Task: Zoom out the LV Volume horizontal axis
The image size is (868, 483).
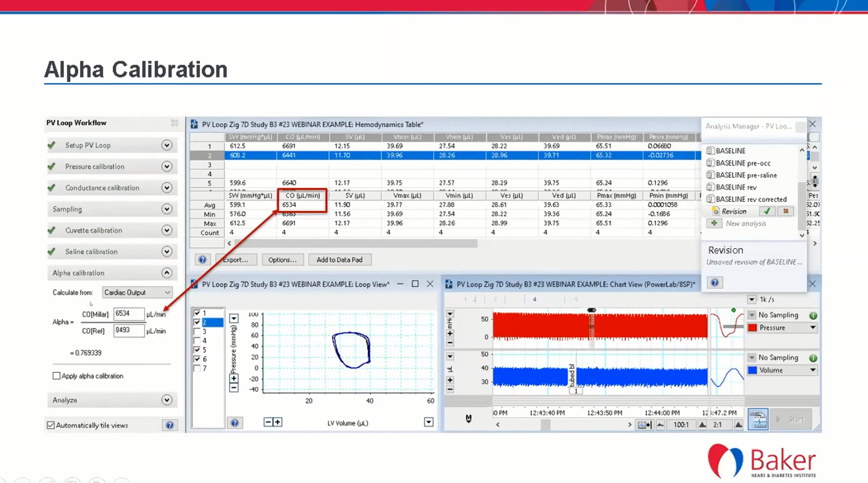Action: coord(268,422)
